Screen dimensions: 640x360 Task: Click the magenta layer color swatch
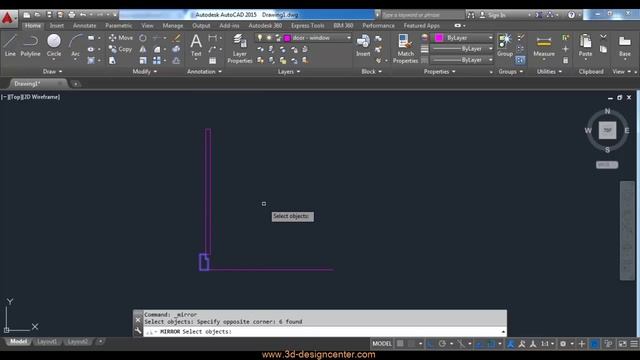287,38
